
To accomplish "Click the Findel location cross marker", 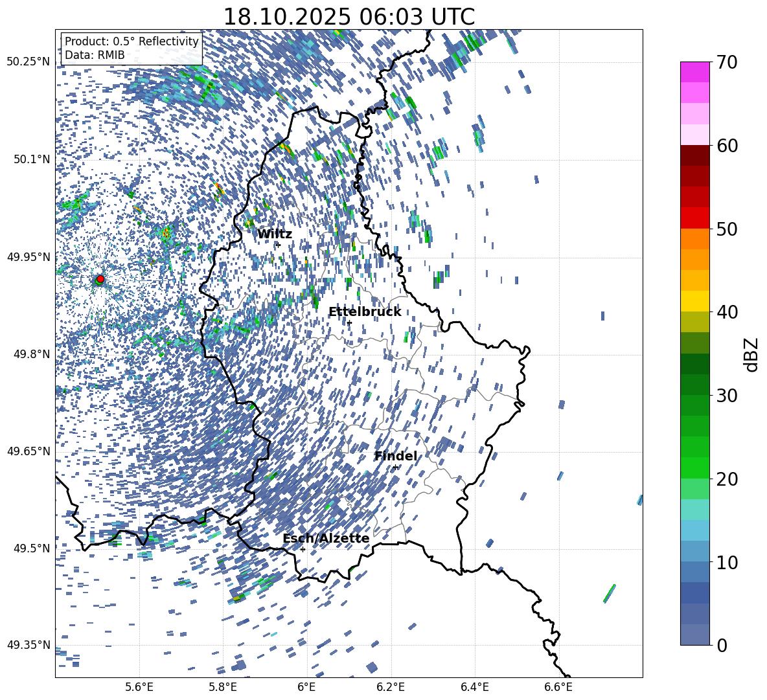I will 395,468.
